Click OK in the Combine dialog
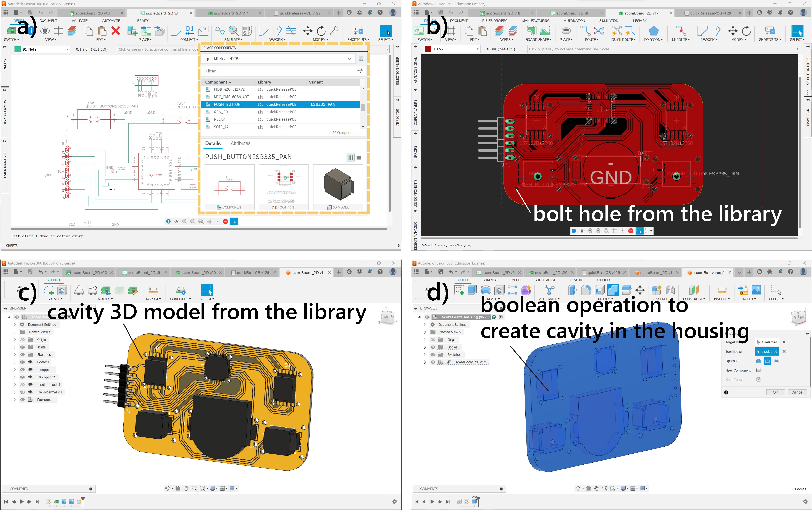812x510 pixels. coord(775,392)
